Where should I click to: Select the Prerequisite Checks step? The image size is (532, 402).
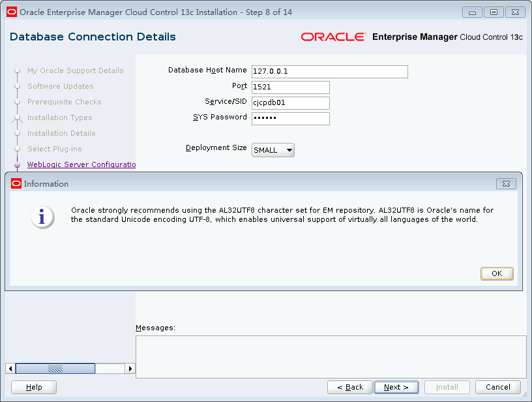(65, 102)
